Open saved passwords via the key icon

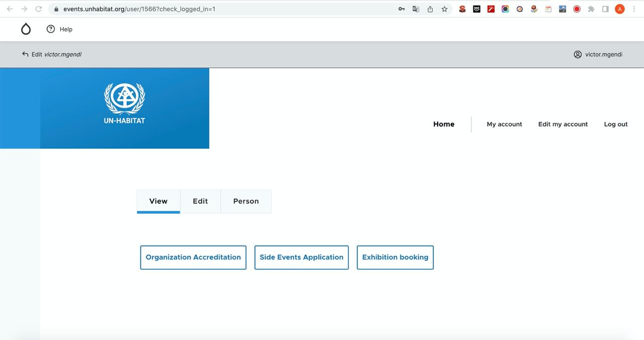[x=401, y=9]
